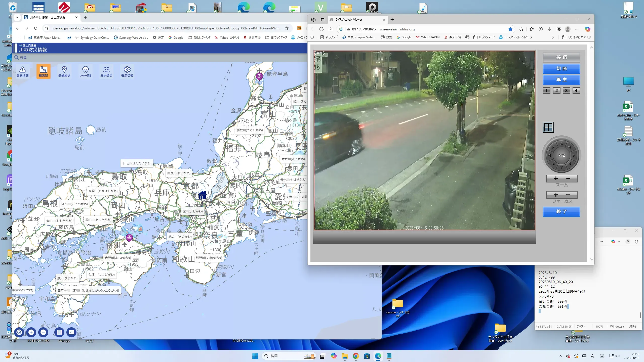Screen dimensions: 644x362
Task: Click the 切断 disconnect button
Action: pyautogui.click(x=561, y=69)
